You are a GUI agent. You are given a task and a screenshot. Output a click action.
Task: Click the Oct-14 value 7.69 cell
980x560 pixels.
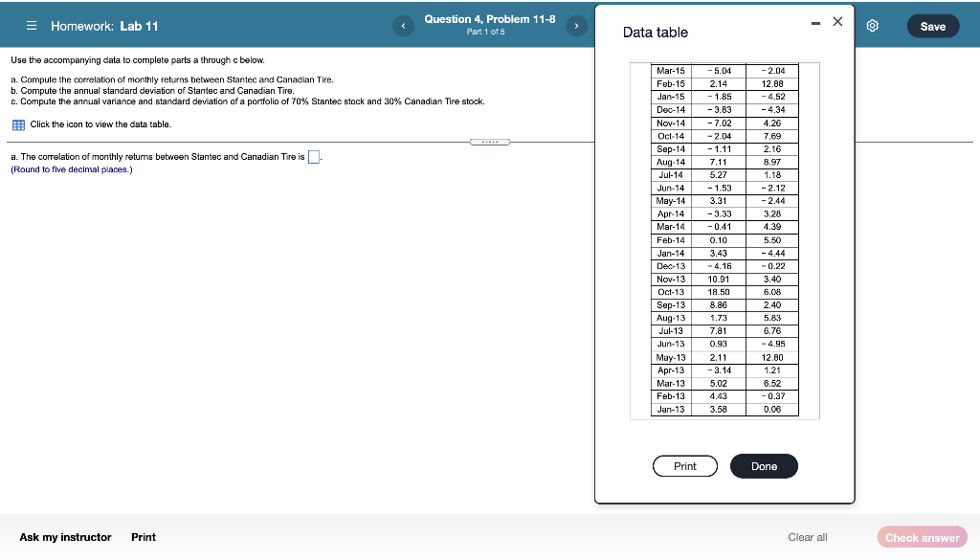772,136
